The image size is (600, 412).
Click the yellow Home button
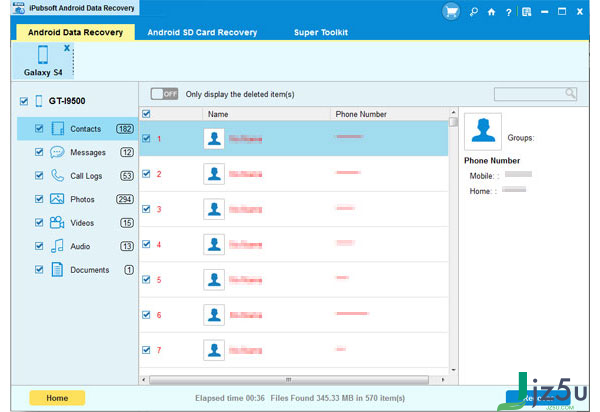57,398
